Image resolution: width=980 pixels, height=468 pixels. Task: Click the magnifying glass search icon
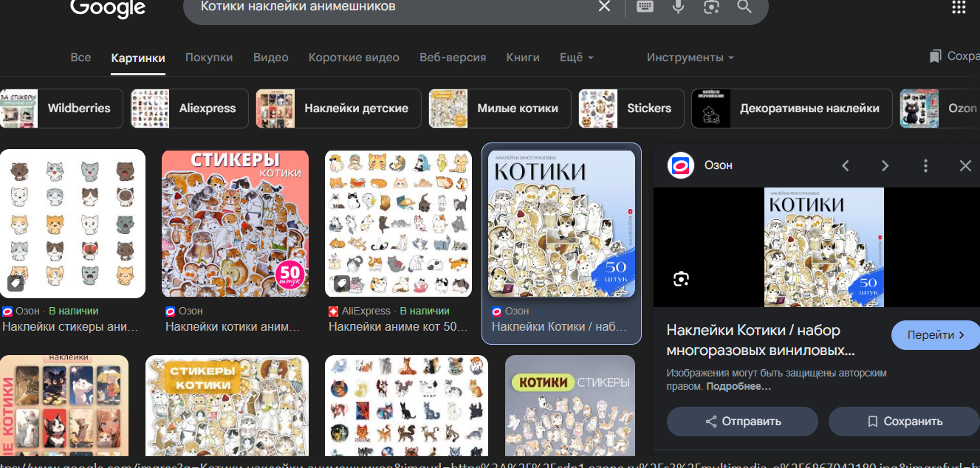(744, 7)
